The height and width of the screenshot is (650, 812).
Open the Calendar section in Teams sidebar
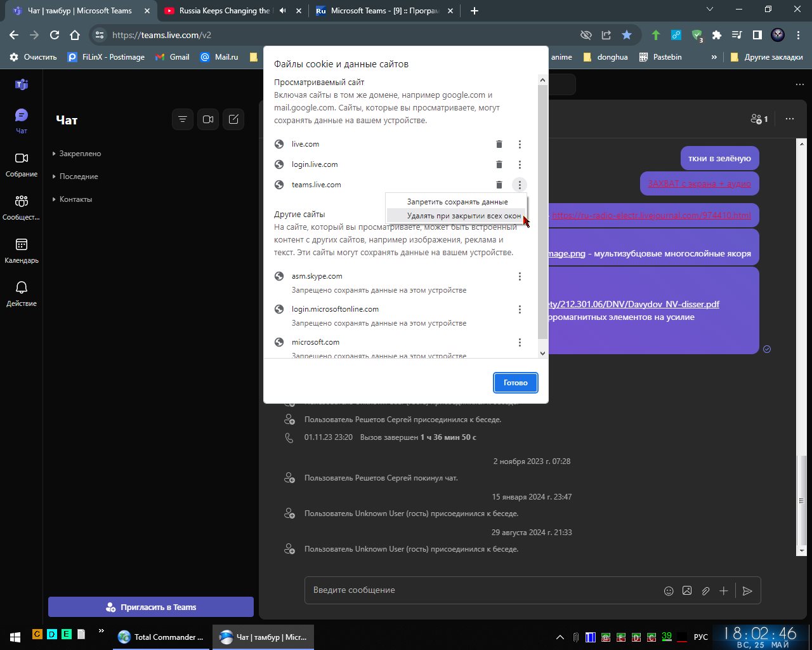(x=22, y=251)
